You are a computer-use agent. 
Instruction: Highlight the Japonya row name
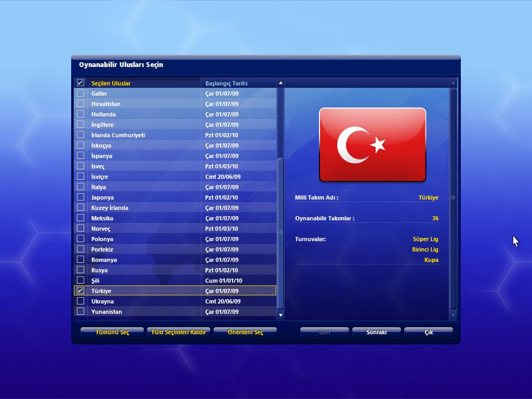(x=102, y=197)
